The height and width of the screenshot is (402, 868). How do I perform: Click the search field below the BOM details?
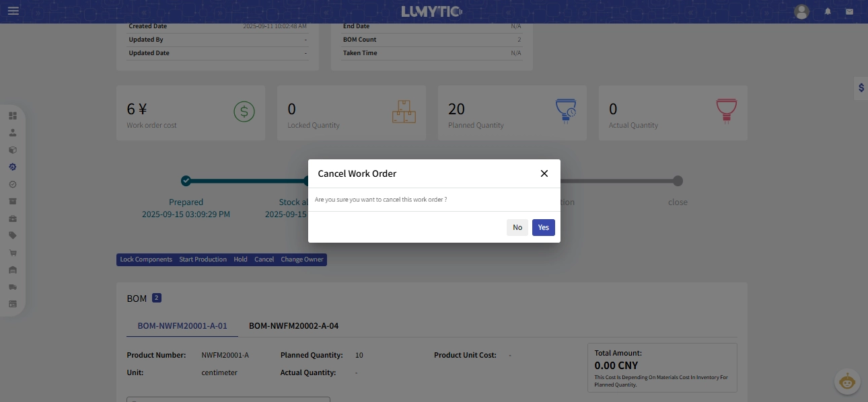(228, 399)
